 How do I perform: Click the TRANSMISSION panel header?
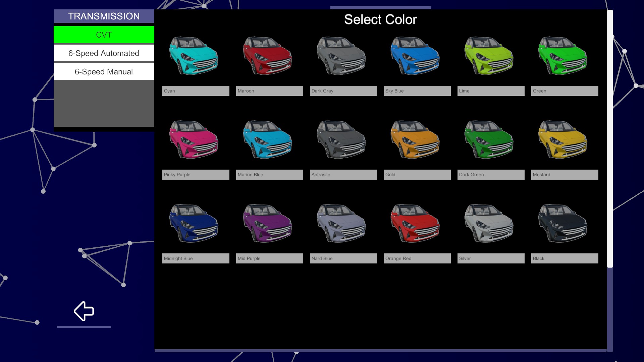pos(104,16)
